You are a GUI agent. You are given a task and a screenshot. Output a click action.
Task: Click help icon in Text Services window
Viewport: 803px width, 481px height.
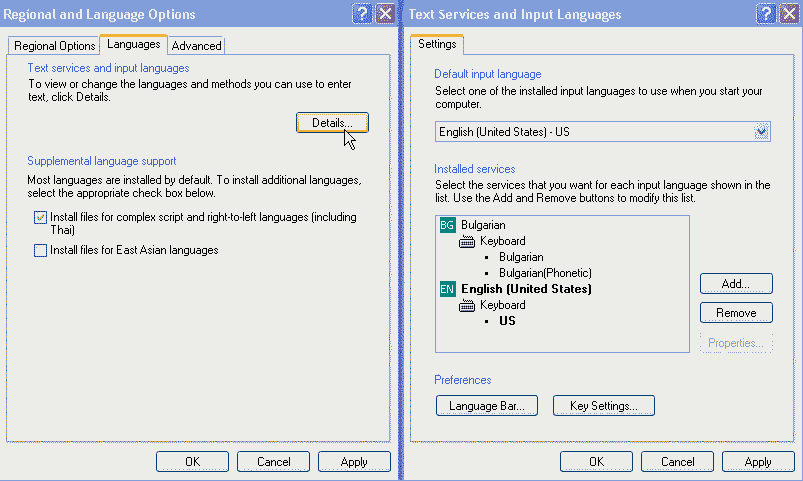click(767, 14)
